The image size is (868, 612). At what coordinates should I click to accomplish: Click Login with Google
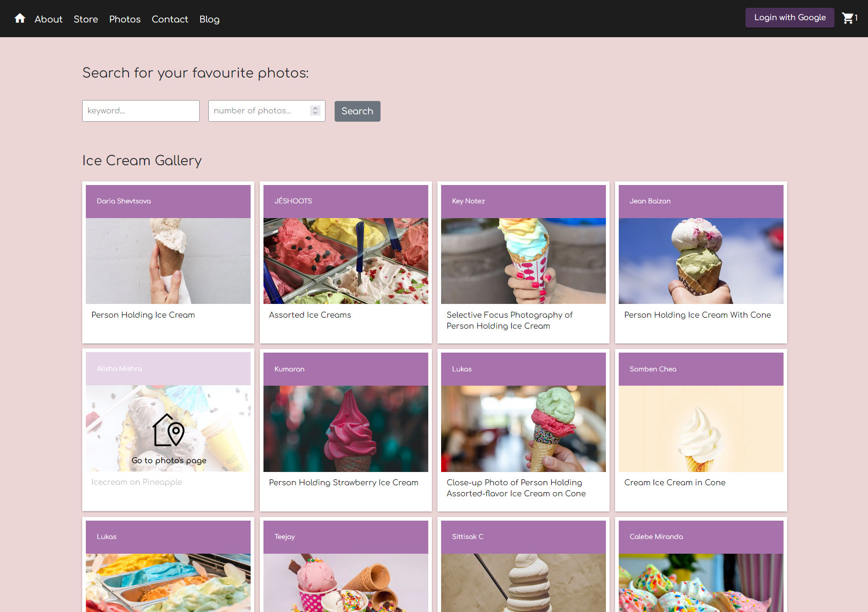[x=790, y=17]
